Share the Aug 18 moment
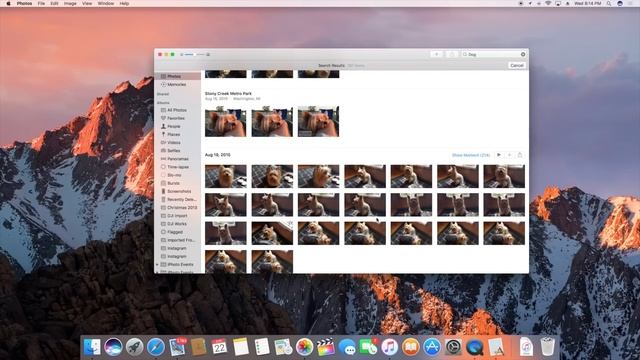The height and width of the screenshot is (360, 640). (x=520, y=155)
